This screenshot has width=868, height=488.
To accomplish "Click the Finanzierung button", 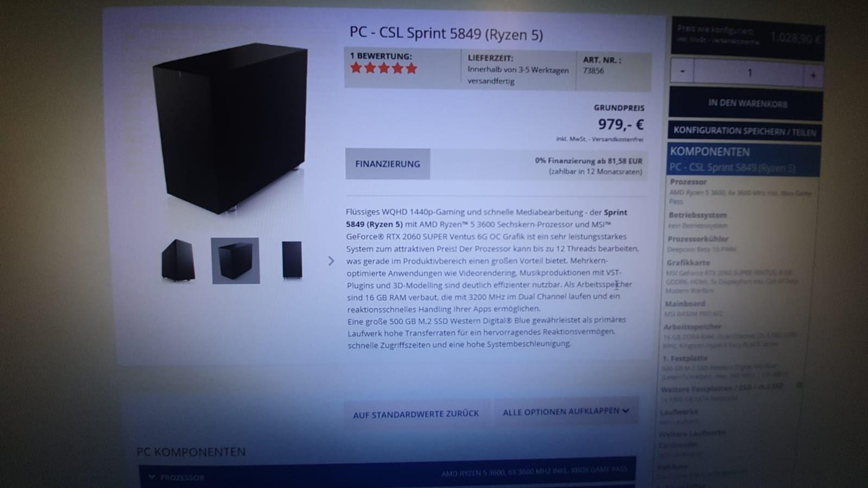I will coord(388,164).
